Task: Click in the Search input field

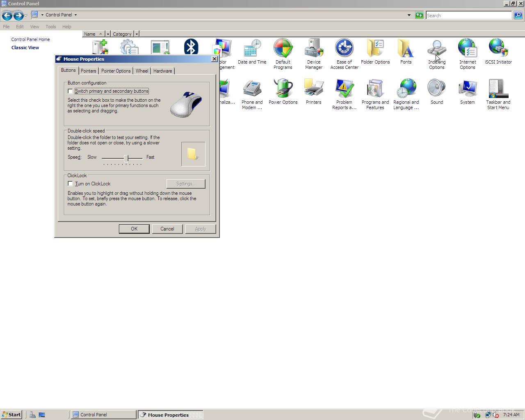Action: 469,15
